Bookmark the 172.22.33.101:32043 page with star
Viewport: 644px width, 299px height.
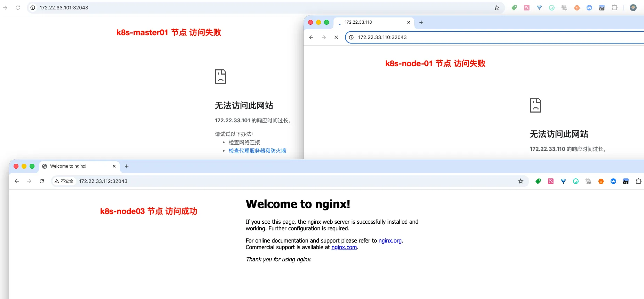497,8
